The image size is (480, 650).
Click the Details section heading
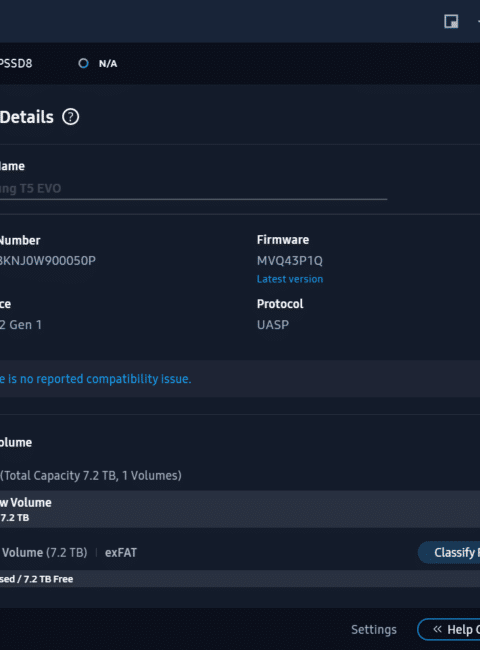point(27,117)
